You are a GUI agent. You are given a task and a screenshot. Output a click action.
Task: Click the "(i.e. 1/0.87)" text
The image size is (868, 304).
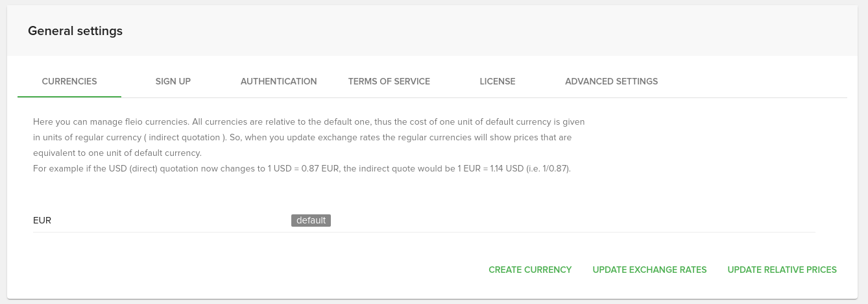click(547, 169)
